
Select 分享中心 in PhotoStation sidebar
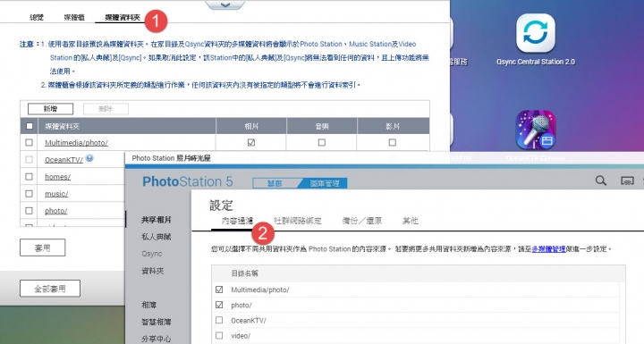[156, 339]
